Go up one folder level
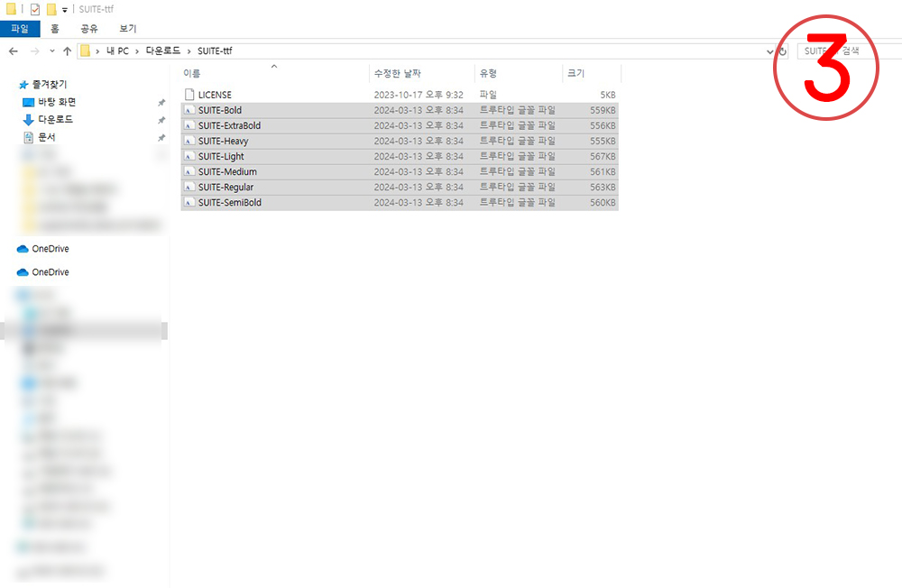This screenshot has height=588, width=902. 68,51
